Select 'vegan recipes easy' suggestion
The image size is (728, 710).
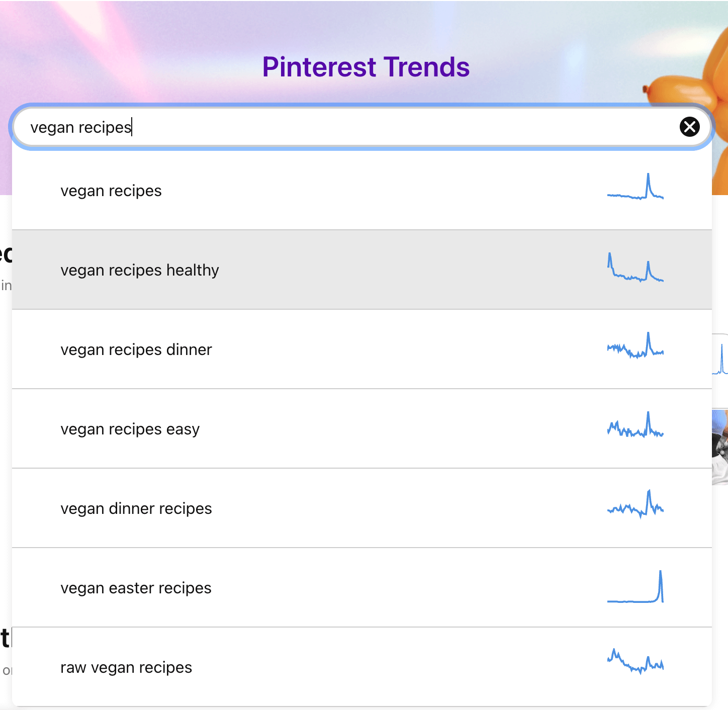[130, 429]
